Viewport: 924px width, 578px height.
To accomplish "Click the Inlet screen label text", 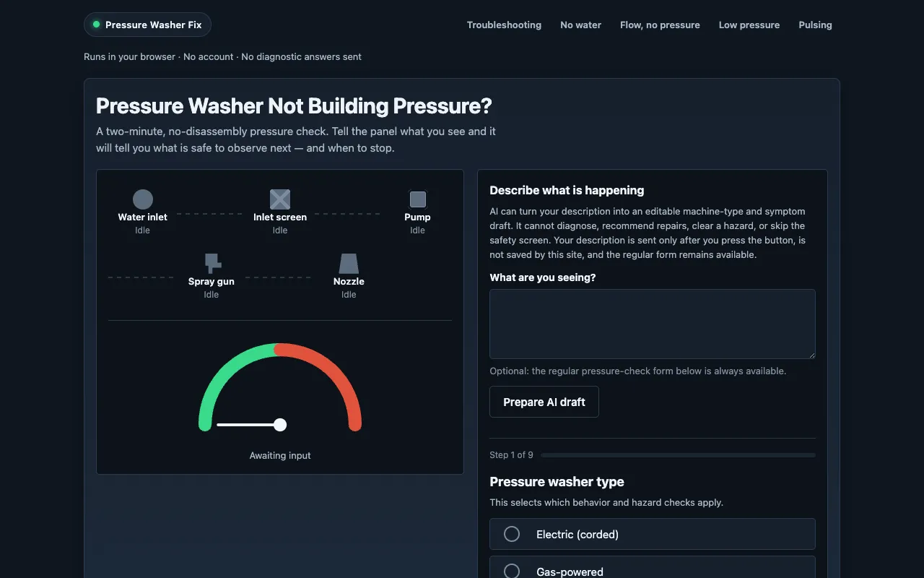I will coord(280,217).
